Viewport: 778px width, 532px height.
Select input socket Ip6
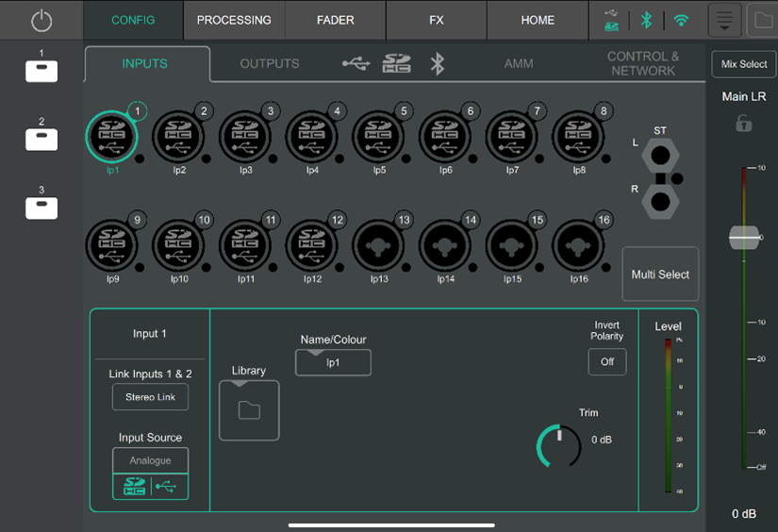[445, 137]
